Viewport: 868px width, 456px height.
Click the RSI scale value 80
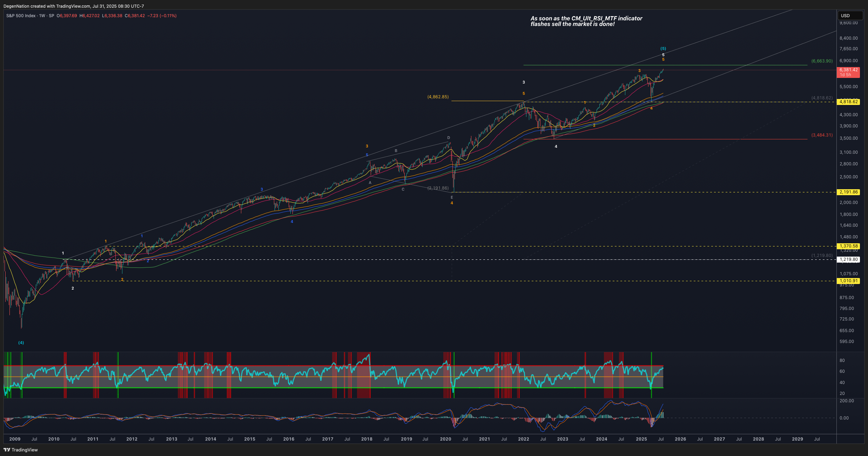(842, 360)
